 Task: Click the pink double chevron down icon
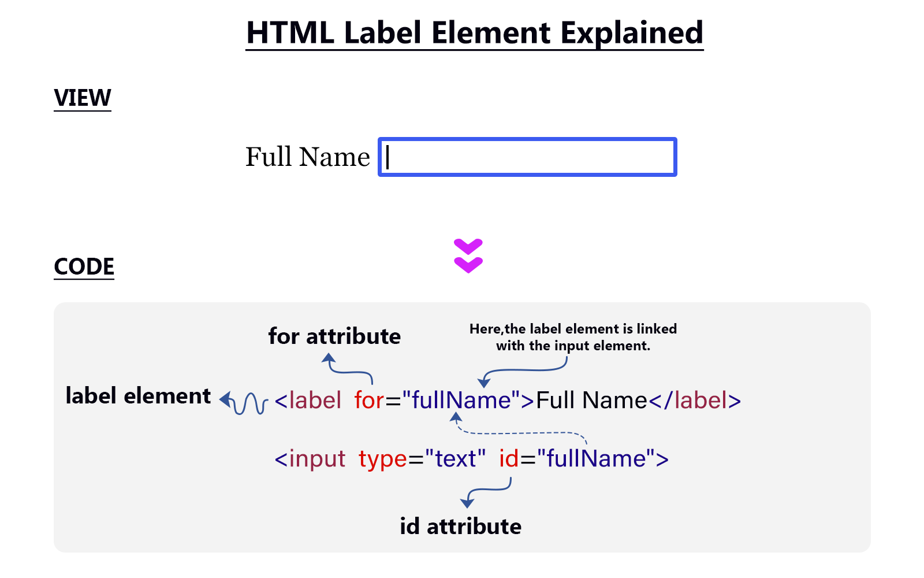[x=468, y=255]
